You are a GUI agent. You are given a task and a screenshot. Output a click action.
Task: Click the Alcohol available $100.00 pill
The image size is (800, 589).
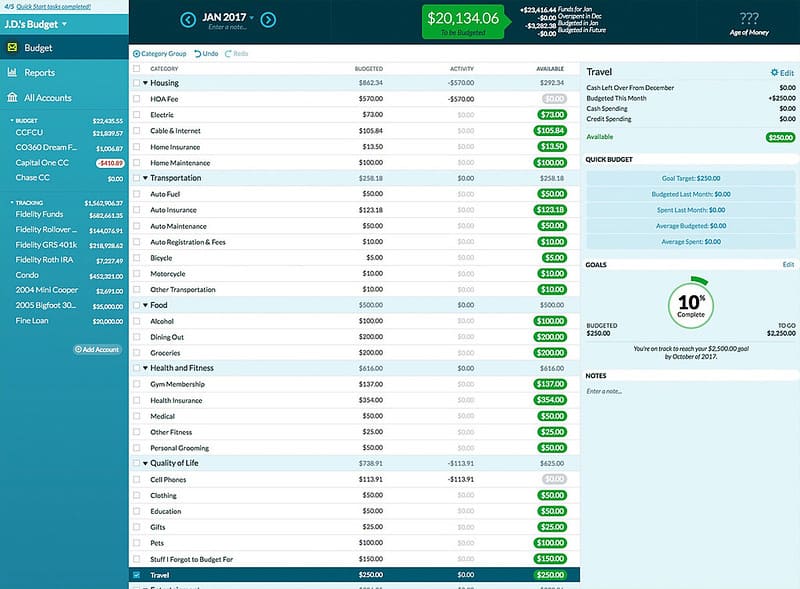pyautogui.click(x=550, y=321)
